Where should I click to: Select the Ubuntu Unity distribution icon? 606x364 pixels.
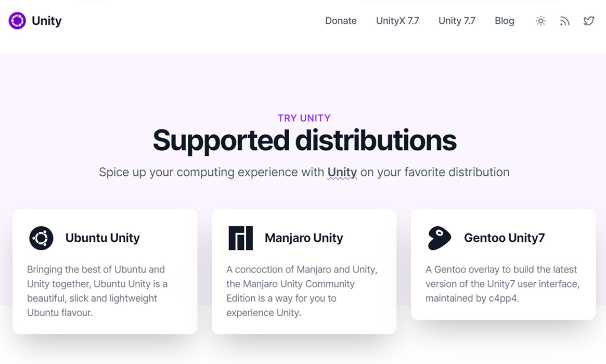[41, 238]
